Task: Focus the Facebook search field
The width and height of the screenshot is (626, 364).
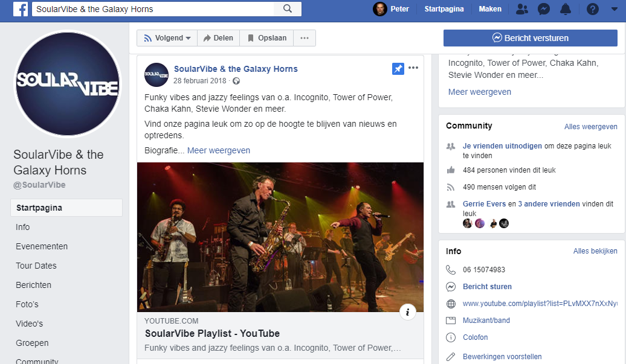Action: [153, 9]
